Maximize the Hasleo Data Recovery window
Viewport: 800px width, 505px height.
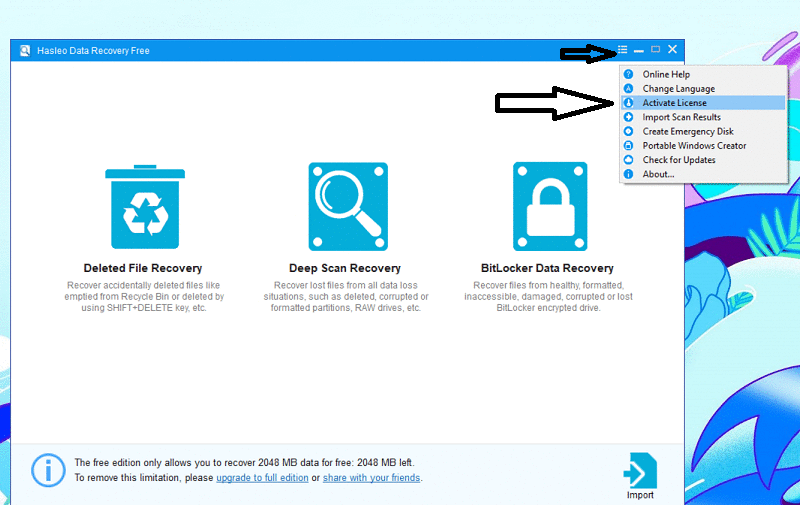[x=656, y=50]
